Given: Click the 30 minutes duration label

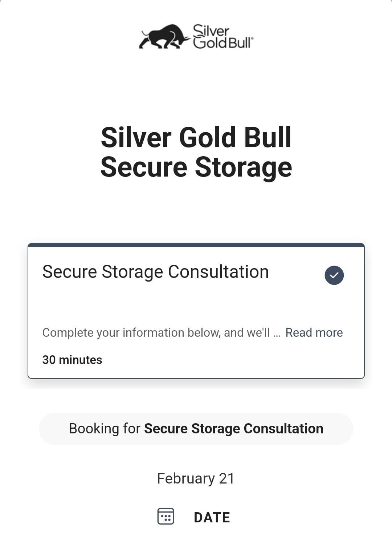Looking at the screenshot, I should tap(72, 360).
